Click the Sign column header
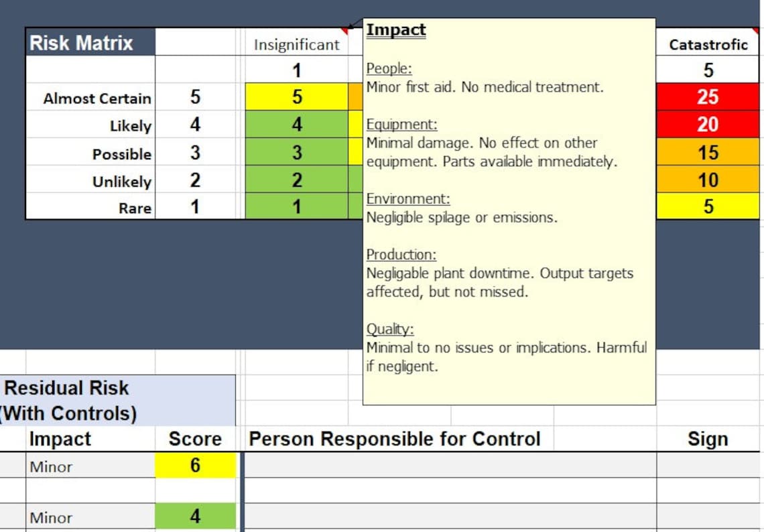This screenshot has width=764, height=532. click(708, 439)
